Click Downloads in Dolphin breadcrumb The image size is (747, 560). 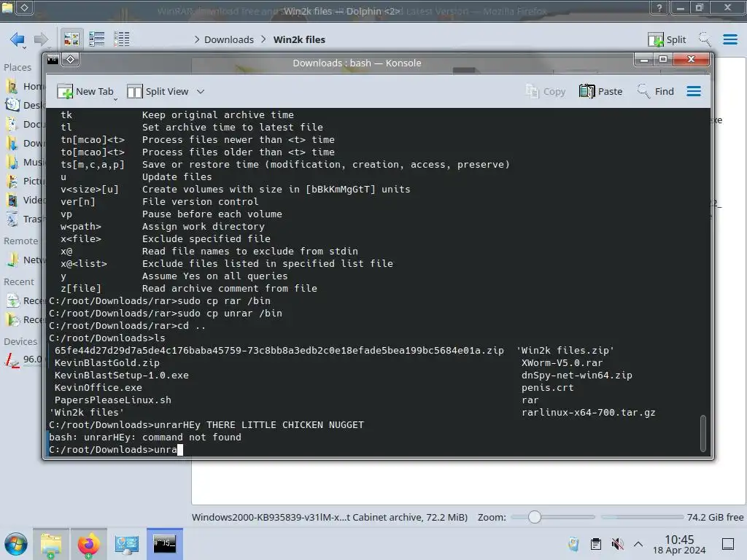coord(229,39)
